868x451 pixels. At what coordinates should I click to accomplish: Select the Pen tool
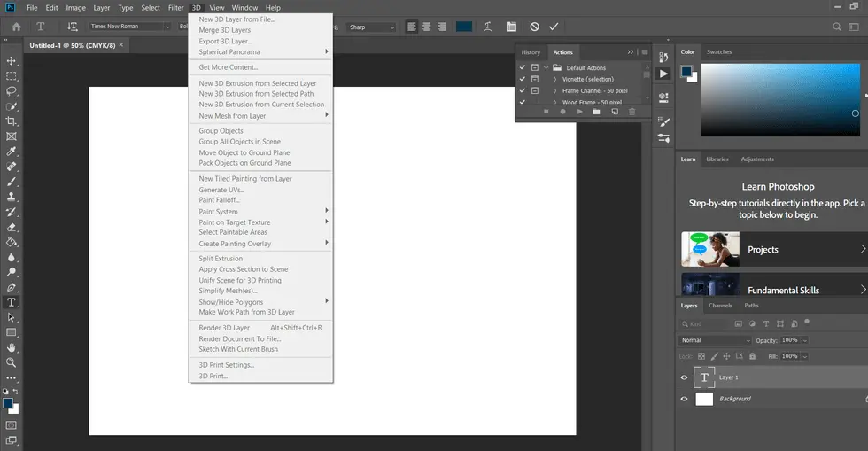[11, 287]
